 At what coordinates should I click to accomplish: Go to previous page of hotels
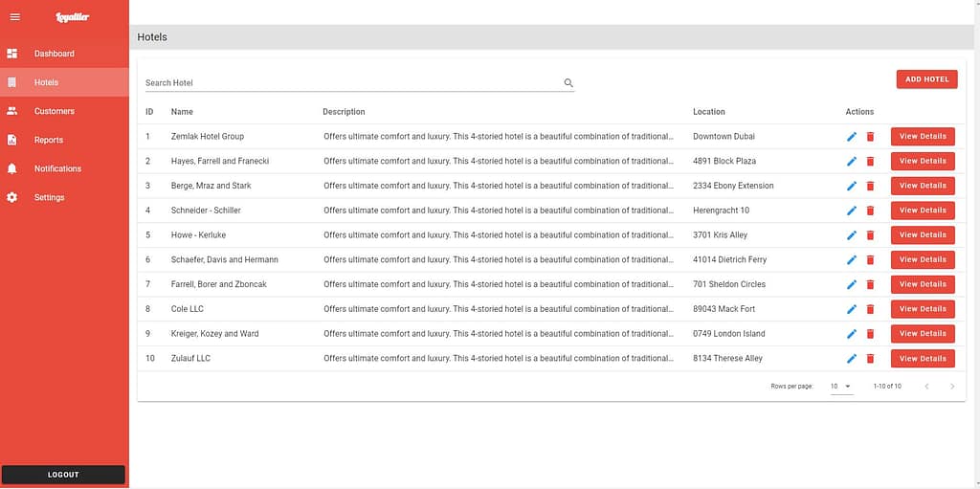coord(926,387)
